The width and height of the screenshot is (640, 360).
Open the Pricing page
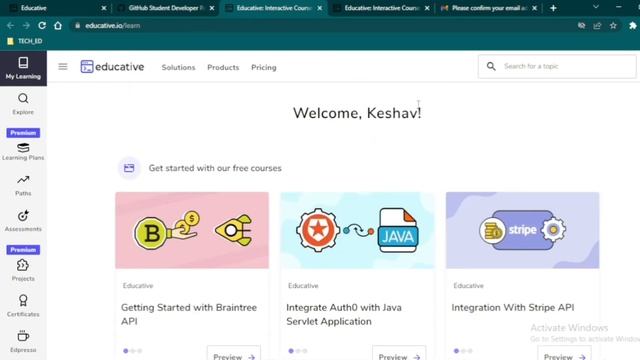[264, 67]
